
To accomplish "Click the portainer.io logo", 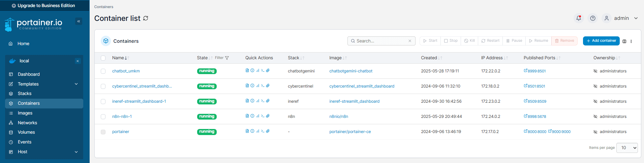I will point(33,24).
